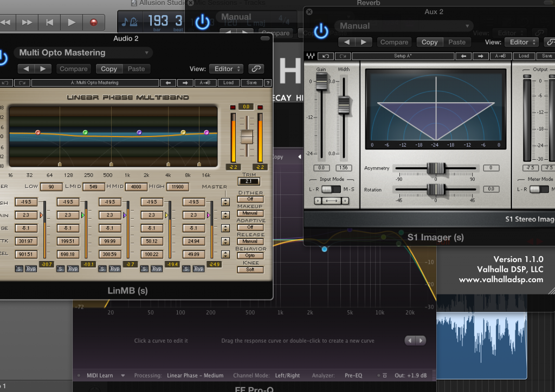Select previous preset in the Audio 2 window
This screenshot has height=392, width=555.
(26, 69)
